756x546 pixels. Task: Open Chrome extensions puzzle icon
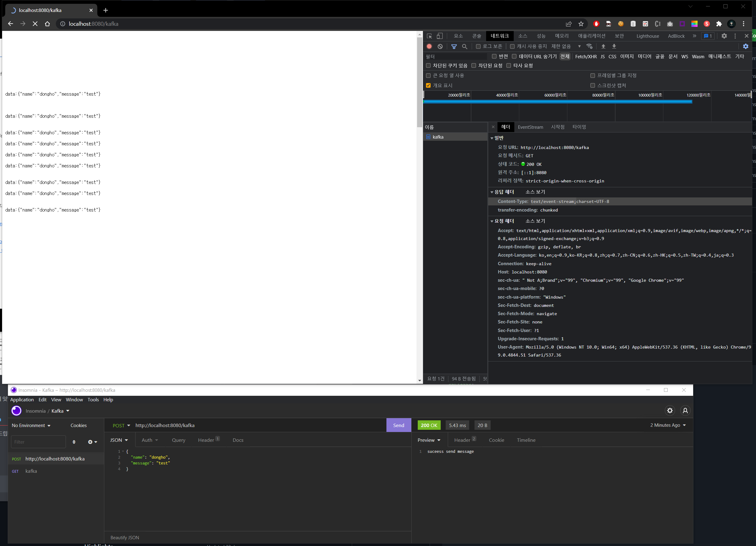coord(719,24)
